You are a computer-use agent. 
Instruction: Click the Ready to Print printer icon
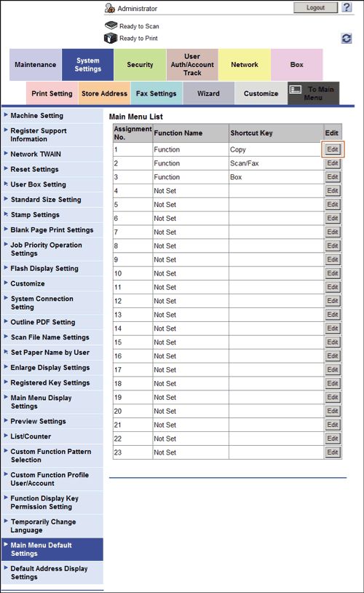click(111, 38)
